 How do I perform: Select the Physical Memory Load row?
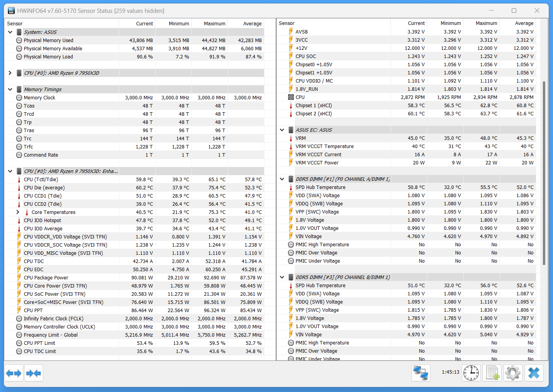coord(135,57)
